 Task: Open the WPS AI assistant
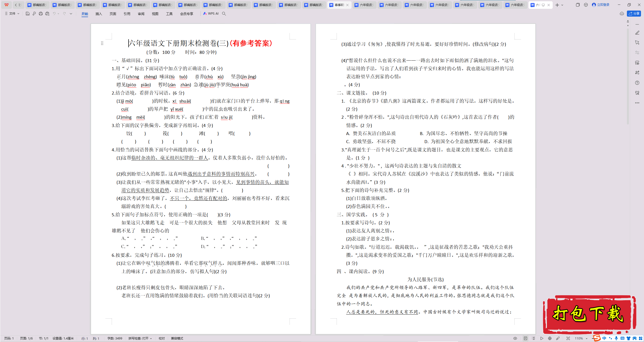[x=211, y=14]
